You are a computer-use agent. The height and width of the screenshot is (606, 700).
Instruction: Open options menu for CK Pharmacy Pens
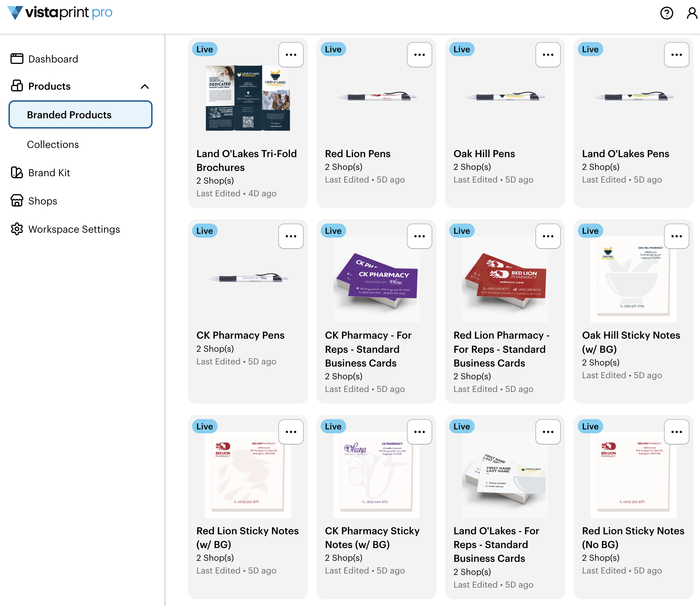[291, 236]
